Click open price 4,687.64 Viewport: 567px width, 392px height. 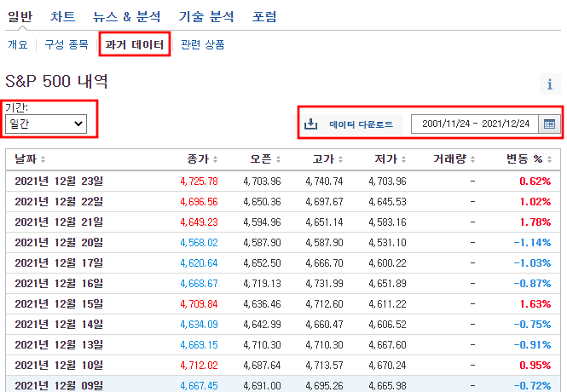[262, 366]
